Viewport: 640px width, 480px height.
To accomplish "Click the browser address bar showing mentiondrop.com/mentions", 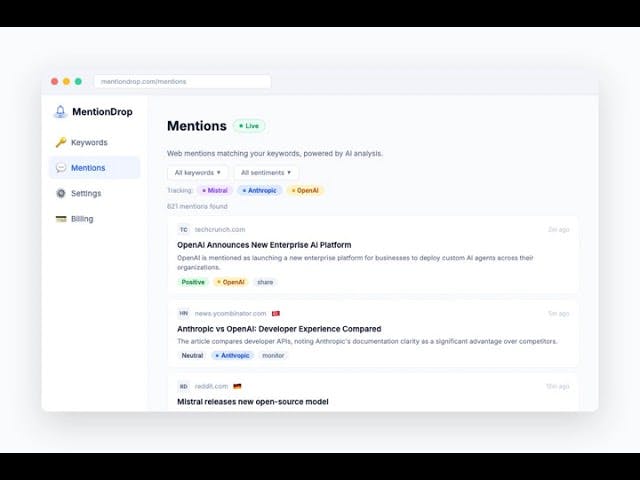I will [182, 82].
